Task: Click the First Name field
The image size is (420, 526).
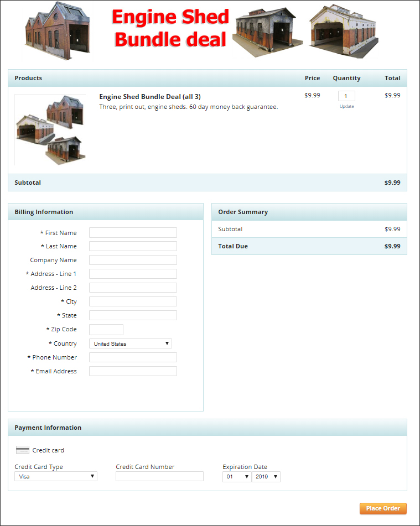Action: pos(133,233)
